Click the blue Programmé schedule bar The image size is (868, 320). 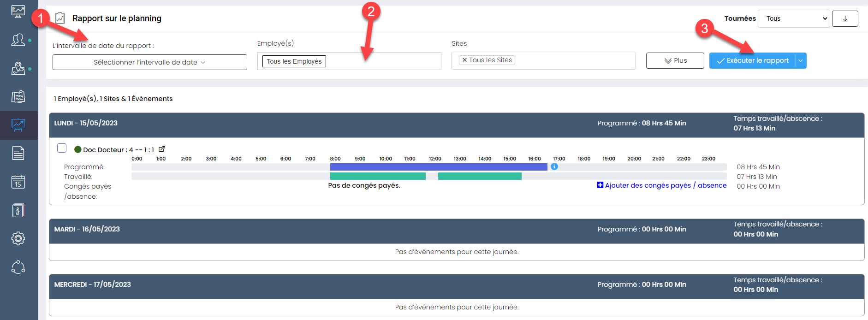tap(438, 167)
